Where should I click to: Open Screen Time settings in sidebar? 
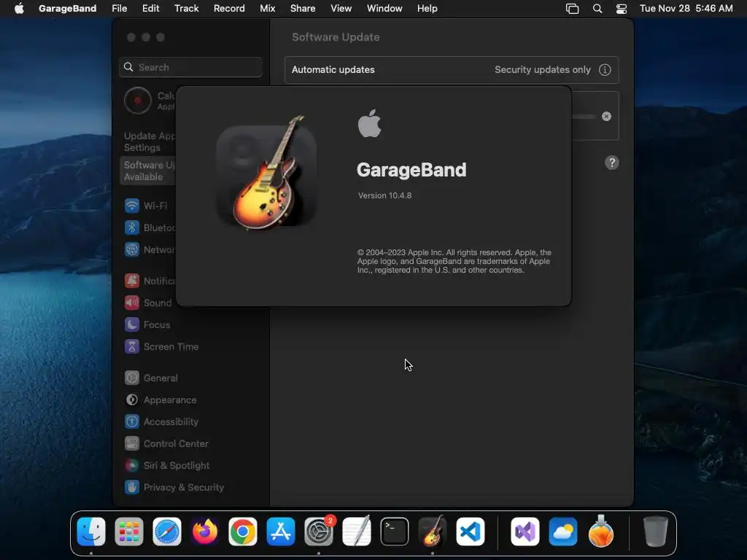[x=162, y=346]
